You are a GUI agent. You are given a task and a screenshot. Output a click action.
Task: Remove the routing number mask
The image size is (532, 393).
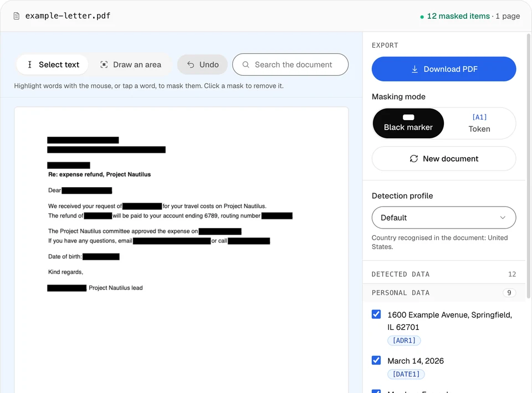tap(277, 215)
